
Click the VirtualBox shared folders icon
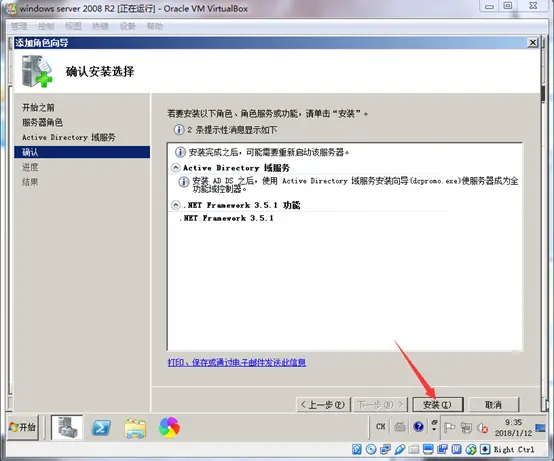(x=413, y=449)
